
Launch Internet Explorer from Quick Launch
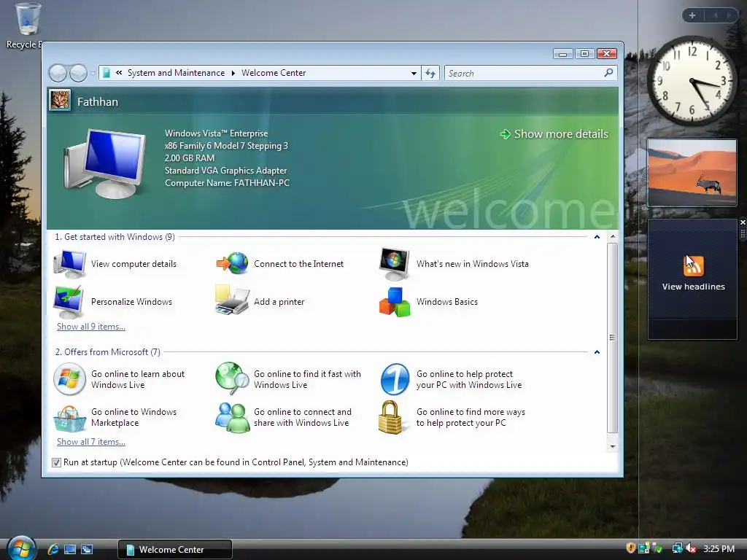[53, 549]
